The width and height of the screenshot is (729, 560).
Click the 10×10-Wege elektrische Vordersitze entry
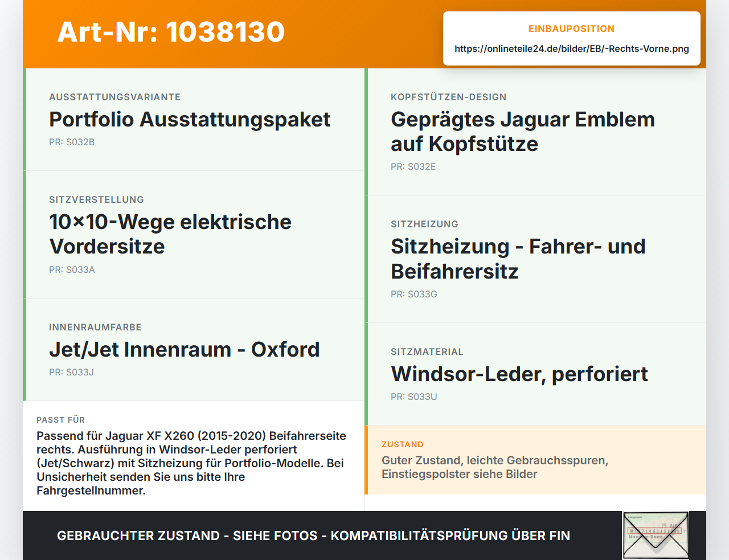[194, 235]
